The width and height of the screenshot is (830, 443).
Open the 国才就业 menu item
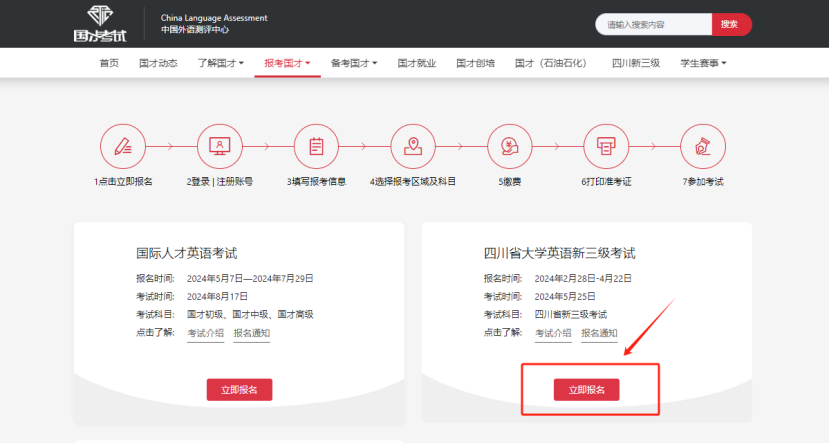tap(417, 63)
